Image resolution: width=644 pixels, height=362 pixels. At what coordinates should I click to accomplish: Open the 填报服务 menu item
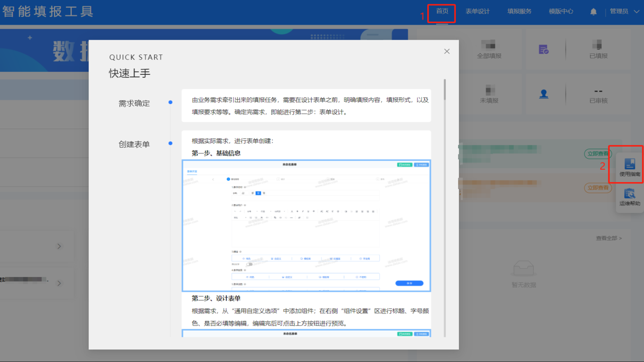519,11
